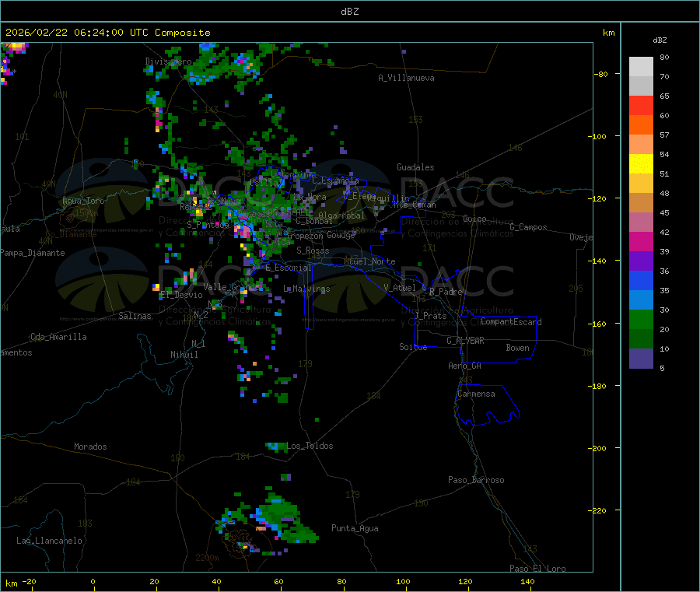Viewport: 700px width, 592px height.
Task: Click the Soitue map label
Action: point(413,347)
